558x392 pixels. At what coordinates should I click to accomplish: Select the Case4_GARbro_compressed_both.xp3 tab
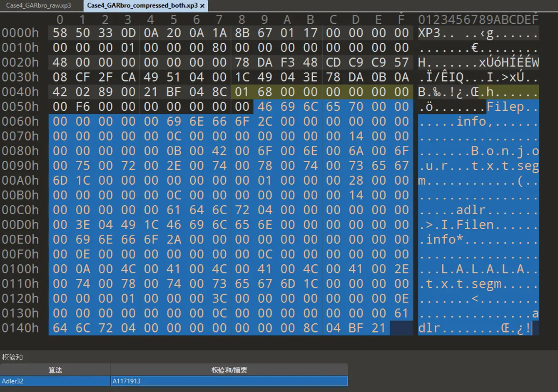coord(142,5)
